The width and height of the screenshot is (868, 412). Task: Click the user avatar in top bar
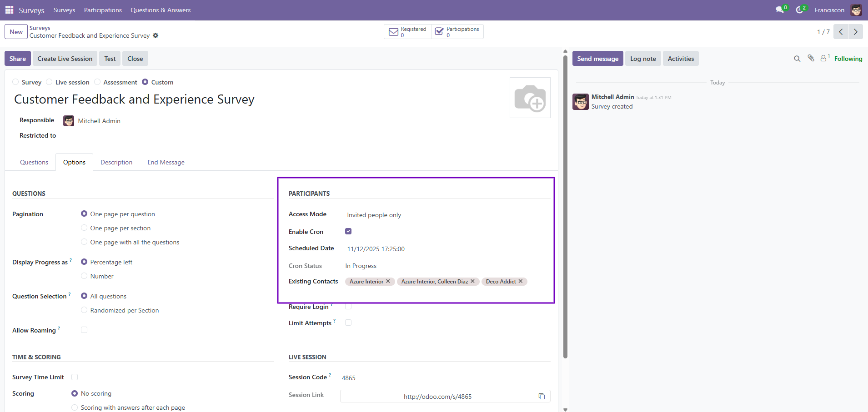coord(856,10)
